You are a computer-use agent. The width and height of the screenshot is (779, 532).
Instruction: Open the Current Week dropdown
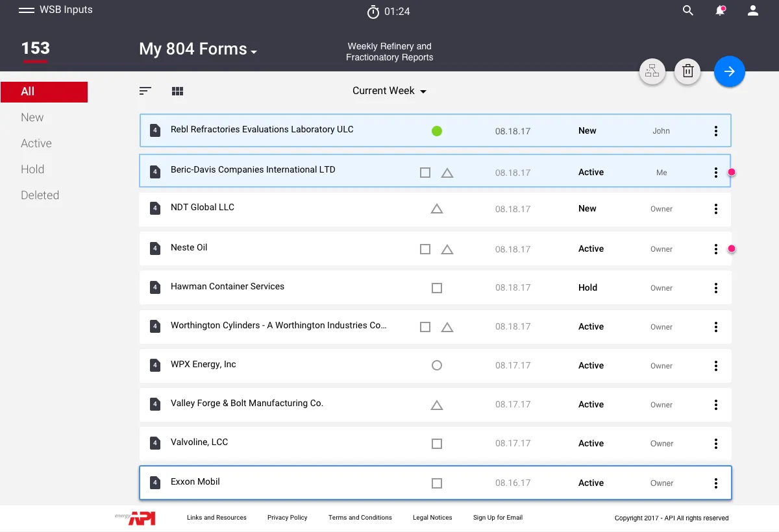[x=389, y=91]
